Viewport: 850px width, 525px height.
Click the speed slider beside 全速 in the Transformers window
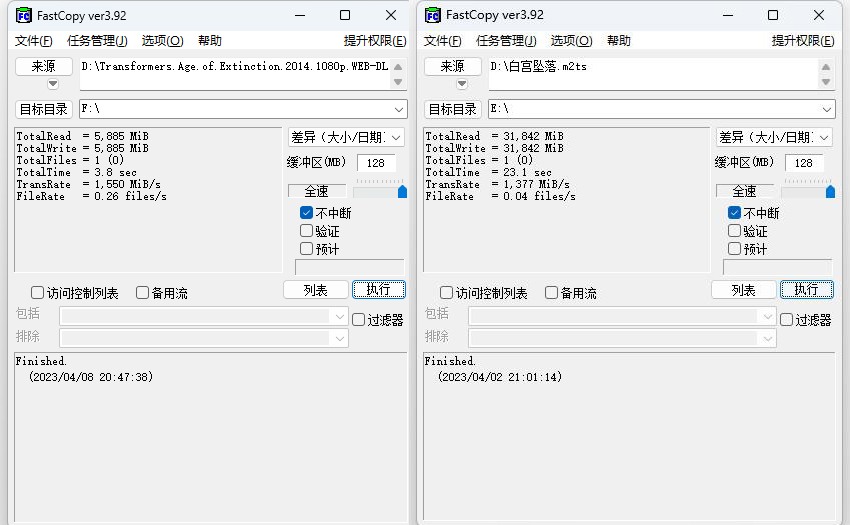tap(380, 190)
